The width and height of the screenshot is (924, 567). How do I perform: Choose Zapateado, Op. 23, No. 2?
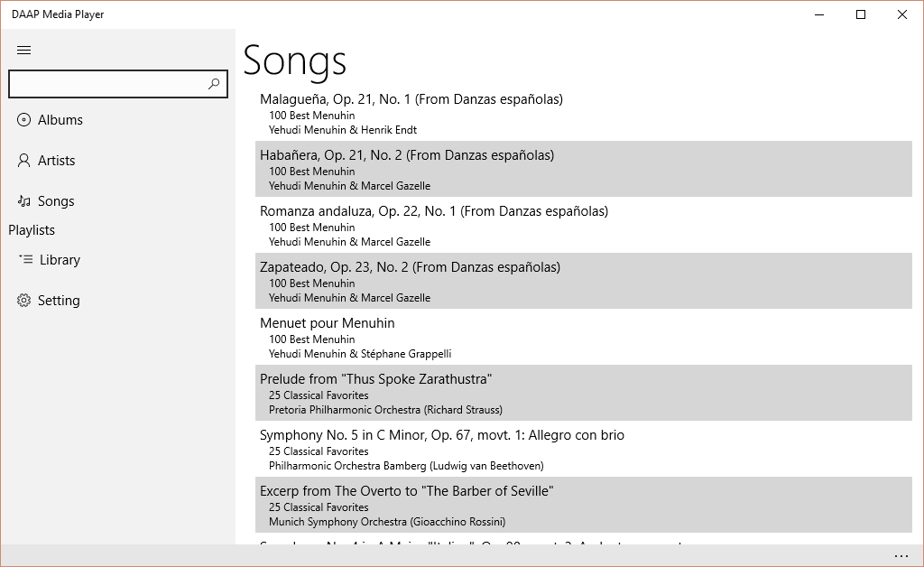411,267
